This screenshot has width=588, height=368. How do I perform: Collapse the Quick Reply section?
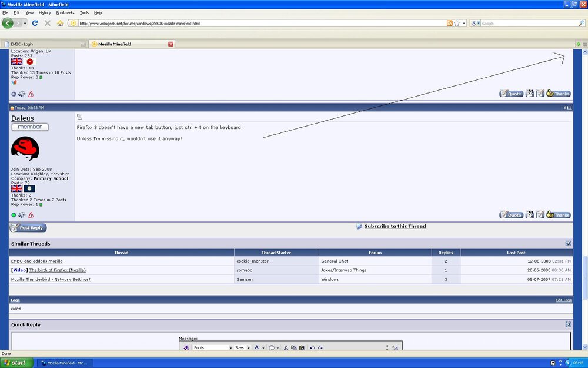click(568, 324)
